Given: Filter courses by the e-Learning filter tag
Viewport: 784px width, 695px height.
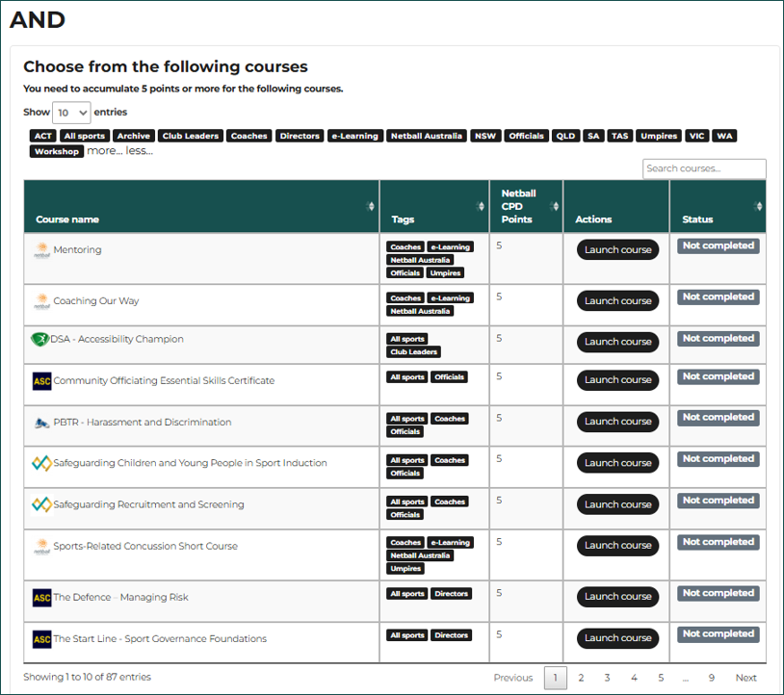Looking at the screenshot, I should pyautogui.click(x=355, y=136).
